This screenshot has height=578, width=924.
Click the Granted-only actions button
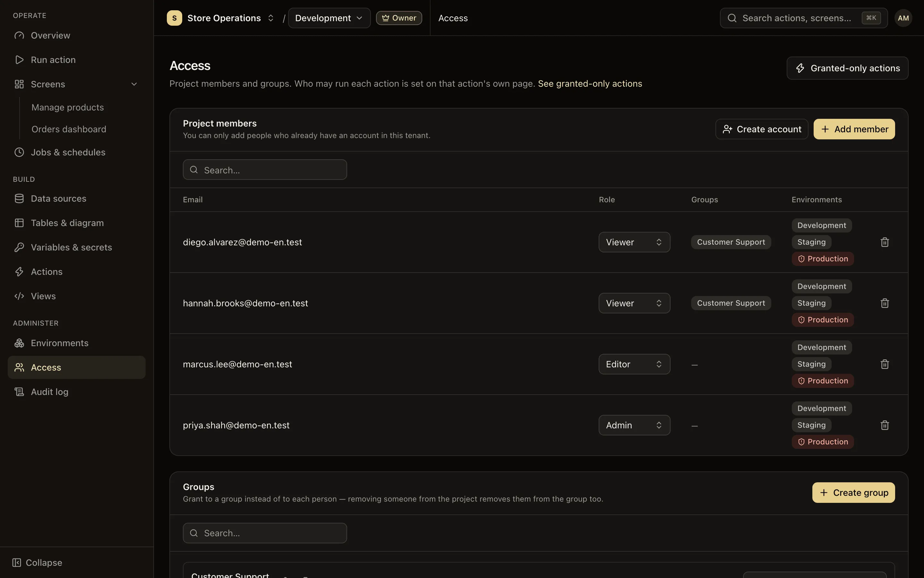(x=847, y=68)
